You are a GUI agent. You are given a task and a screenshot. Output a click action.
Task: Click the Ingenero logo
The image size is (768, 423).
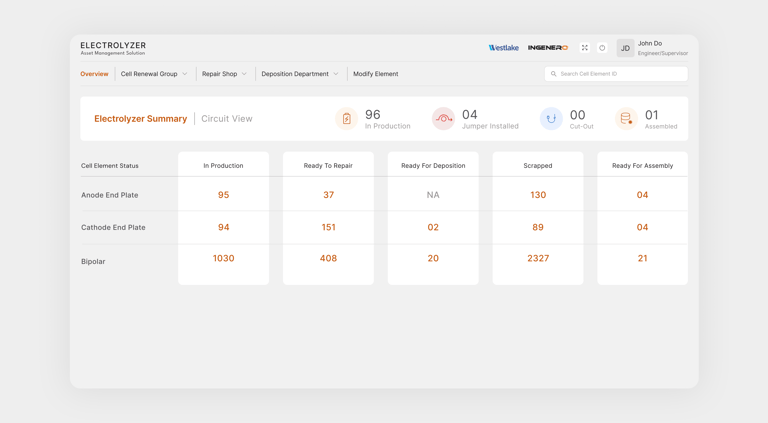click(548, 47)
